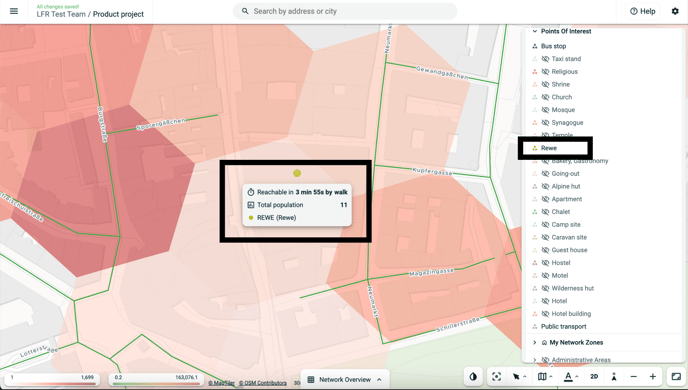Open the hamburger main menu
This screenshot has height=390, width=688.
tap(14, 11)
